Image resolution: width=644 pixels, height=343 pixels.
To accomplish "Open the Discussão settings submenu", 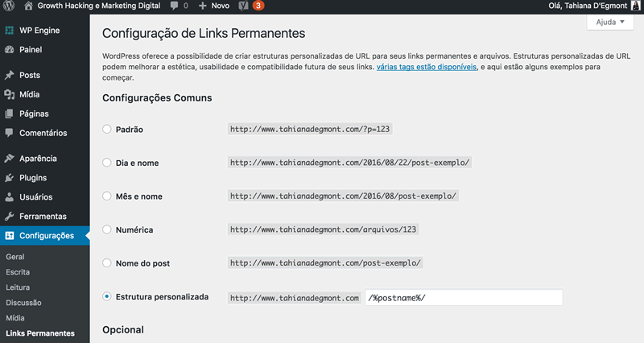I will 23,303.
